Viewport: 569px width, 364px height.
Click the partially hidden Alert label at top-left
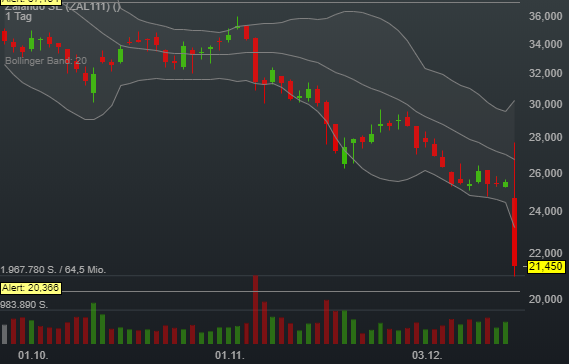[30, 2]
